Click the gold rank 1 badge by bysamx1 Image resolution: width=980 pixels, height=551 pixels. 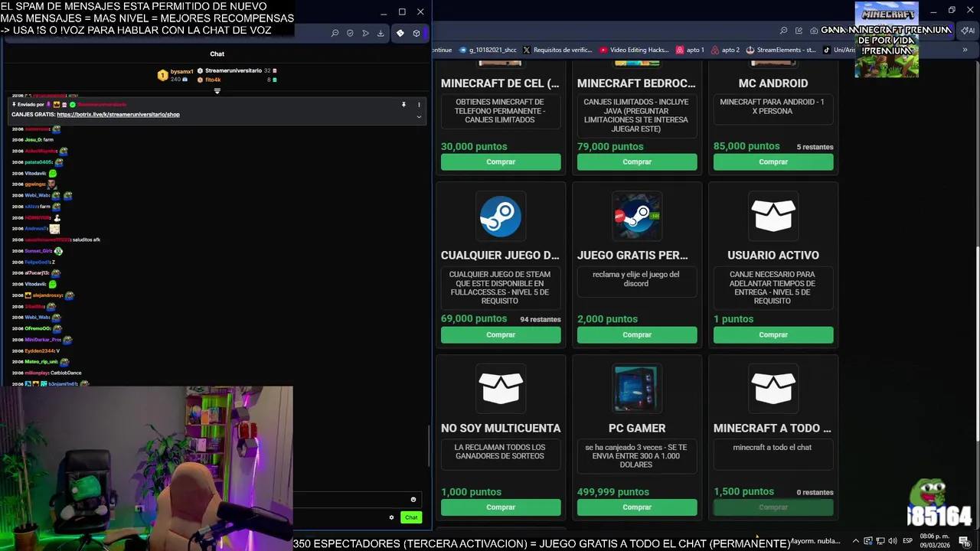coord(162,75)
